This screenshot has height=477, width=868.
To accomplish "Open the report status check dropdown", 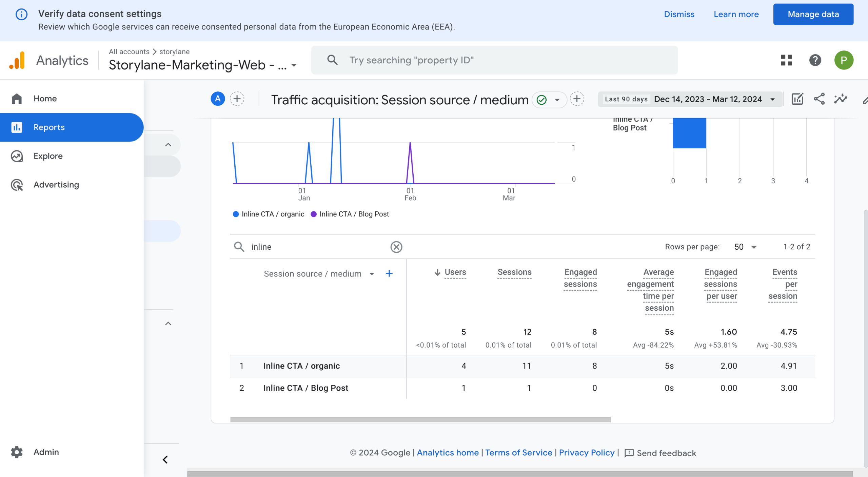I will [549, 100].
